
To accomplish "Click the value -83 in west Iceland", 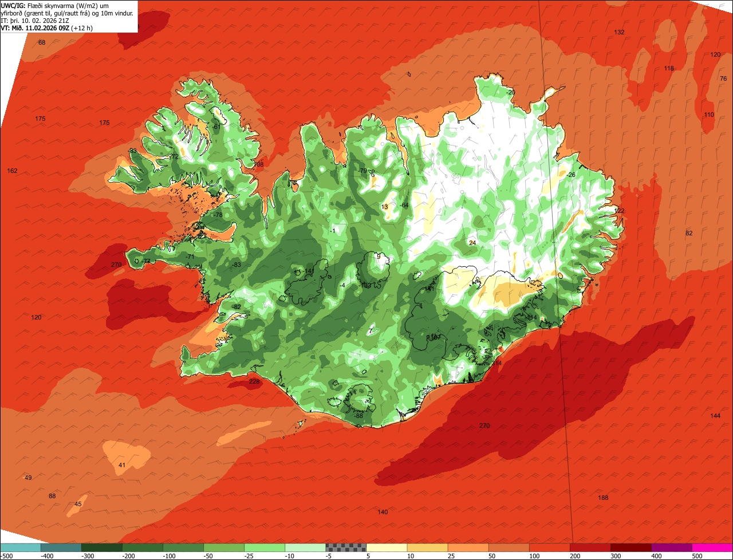I will tap(236, 265).
